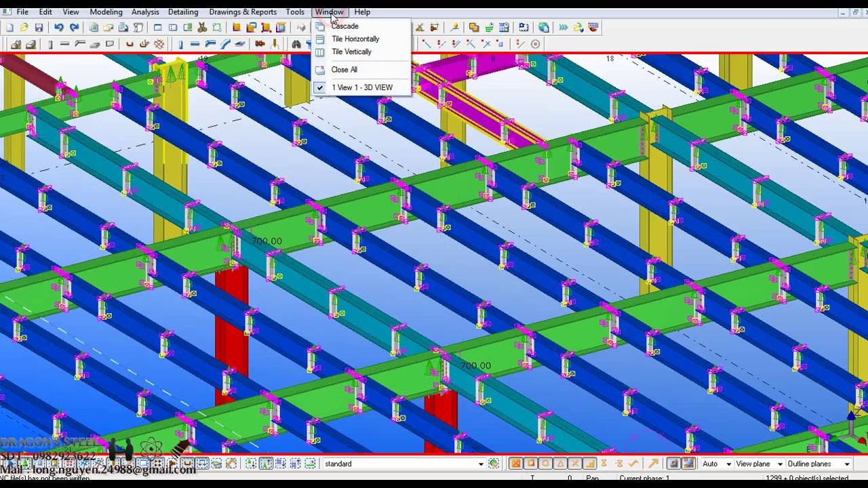Open the Detailing menu

[183, 12]
